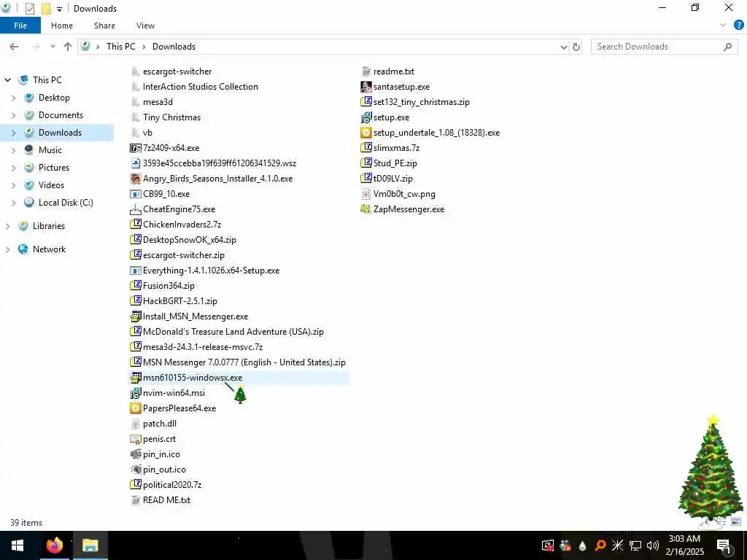The image size is (747, 560).
Task: Collapse the This PC tree node
Action: click(7, 80)
